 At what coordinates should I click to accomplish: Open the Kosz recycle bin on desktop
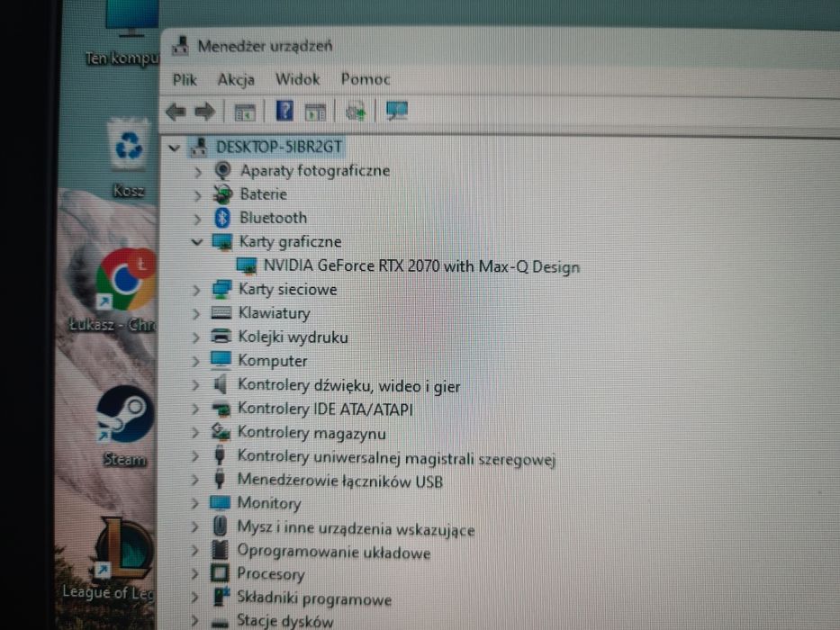pyautogui.click(x=128, y=158)
